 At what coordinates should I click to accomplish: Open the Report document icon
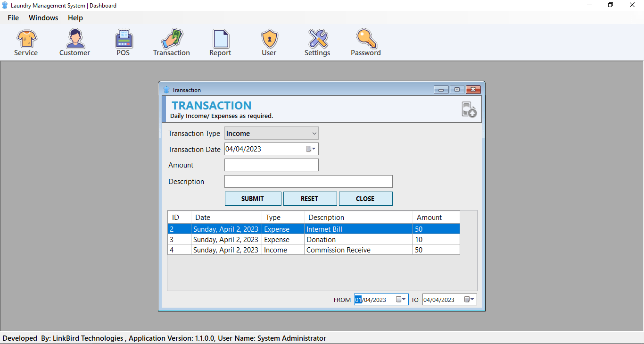pyautogui.click(x=220, y=42)
